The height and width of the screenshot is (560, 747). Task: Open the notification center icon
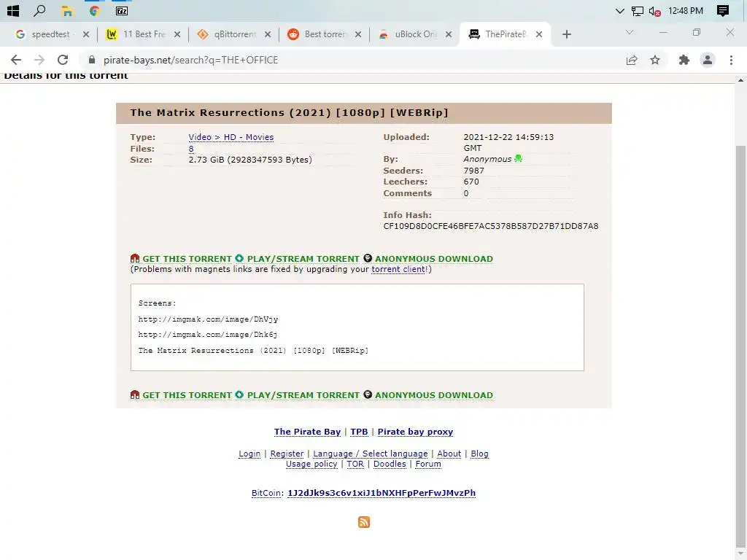pos(723,11)
